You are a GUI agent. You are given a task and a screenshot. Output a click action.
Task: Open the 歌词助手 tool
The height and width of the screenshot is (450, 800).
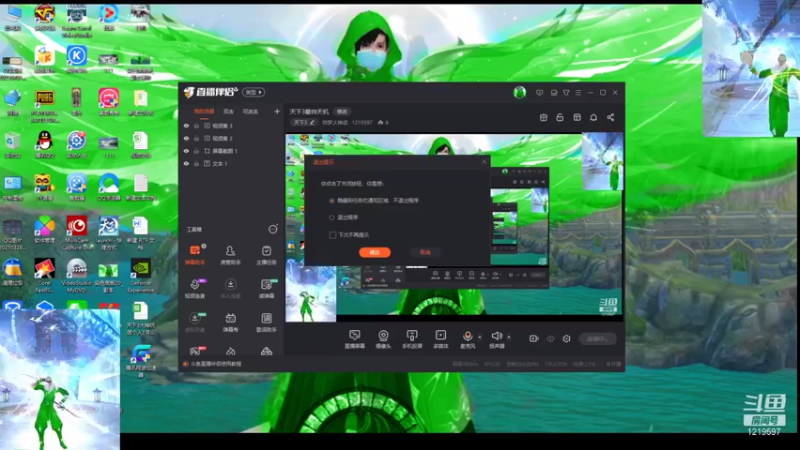(266, 322)
